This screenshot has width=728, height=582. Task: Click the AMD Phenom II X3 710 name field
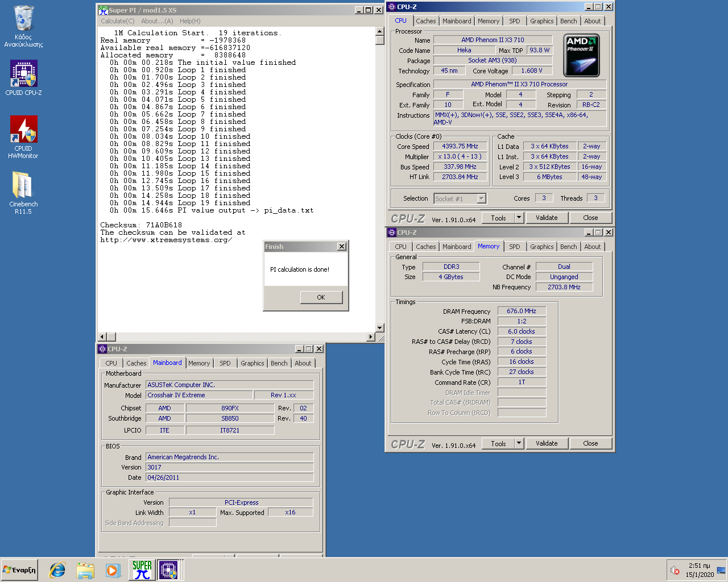[493, 40]
